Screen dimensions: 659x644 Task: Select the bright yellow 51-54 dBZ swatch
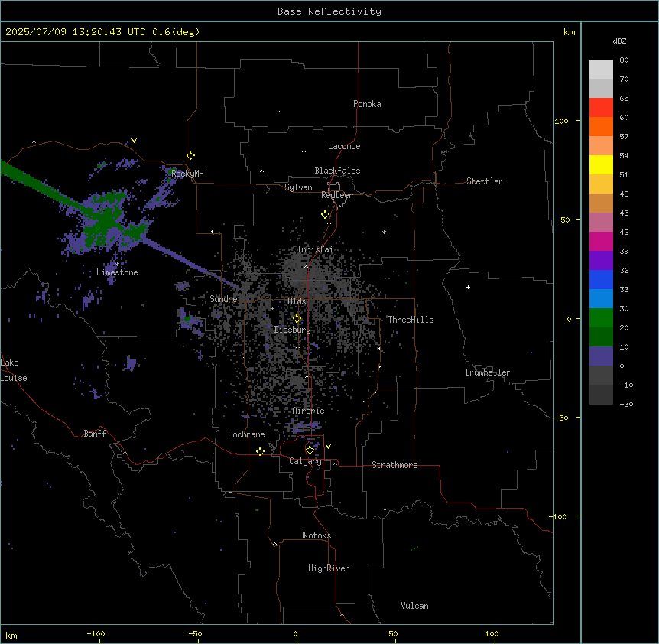(x=601, y=164)
